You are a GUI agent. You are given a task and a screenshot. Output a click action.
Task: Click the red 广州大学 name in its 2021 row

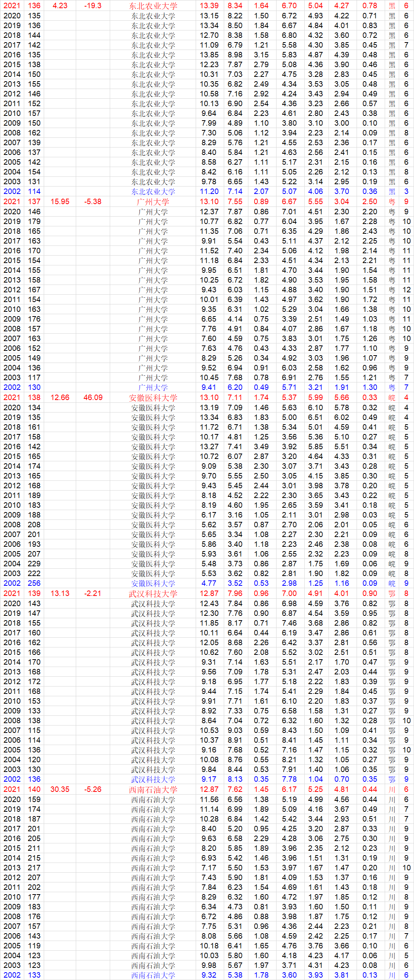153,202
